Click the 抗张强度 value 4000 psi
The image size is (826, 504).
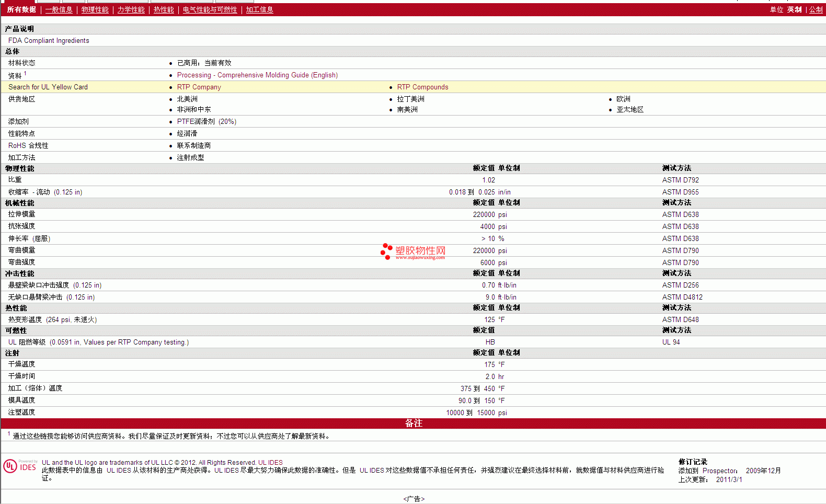(494, 227)
